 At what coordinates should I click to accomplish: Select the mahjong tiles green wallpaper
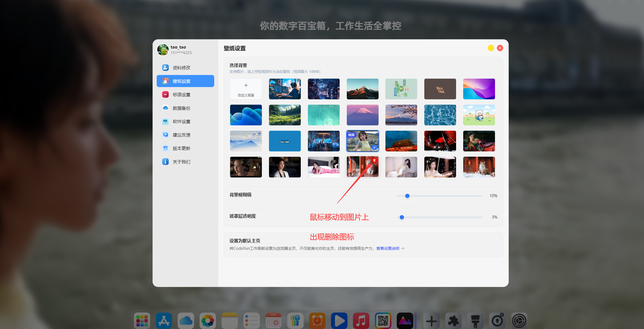[401, 89]
